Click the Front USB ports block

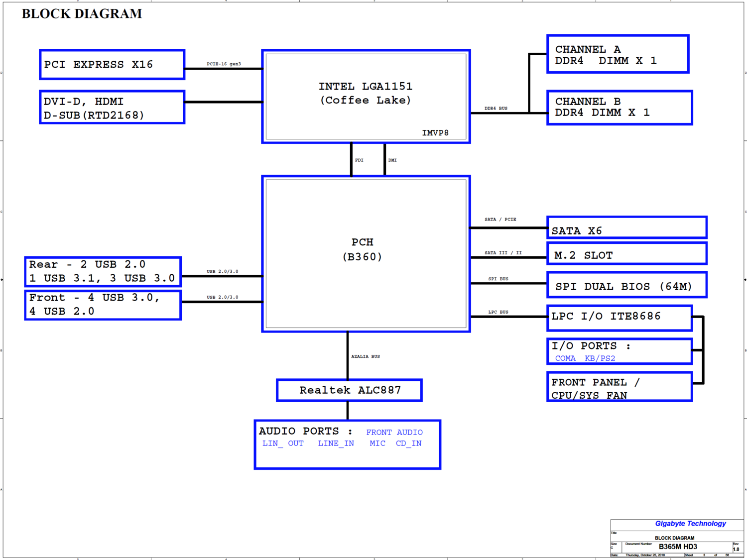coord(103,305)
